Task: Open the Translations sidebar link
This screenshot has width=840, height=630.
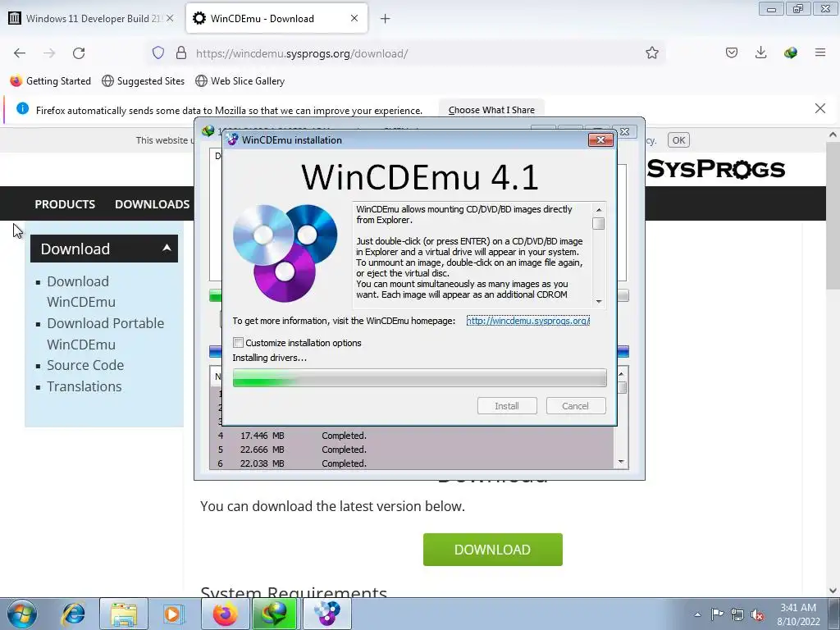Action: point(84,386)
